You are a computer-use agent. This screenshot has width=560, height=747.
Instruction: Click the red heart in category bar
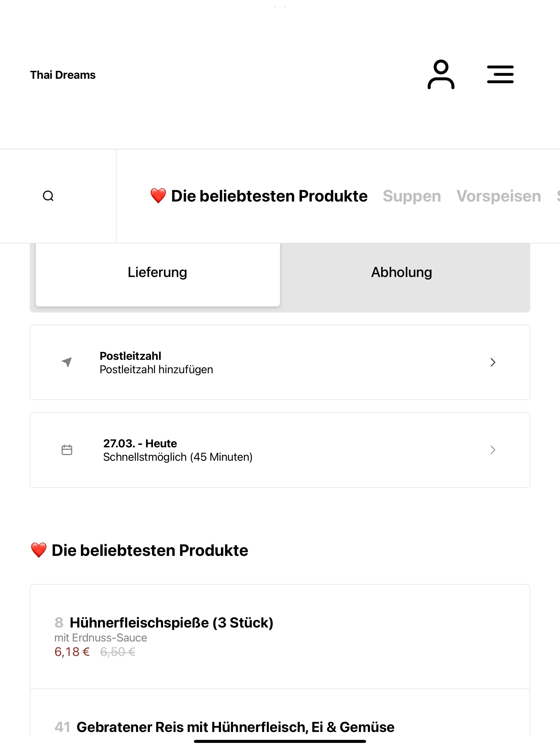tap(158, 196)
